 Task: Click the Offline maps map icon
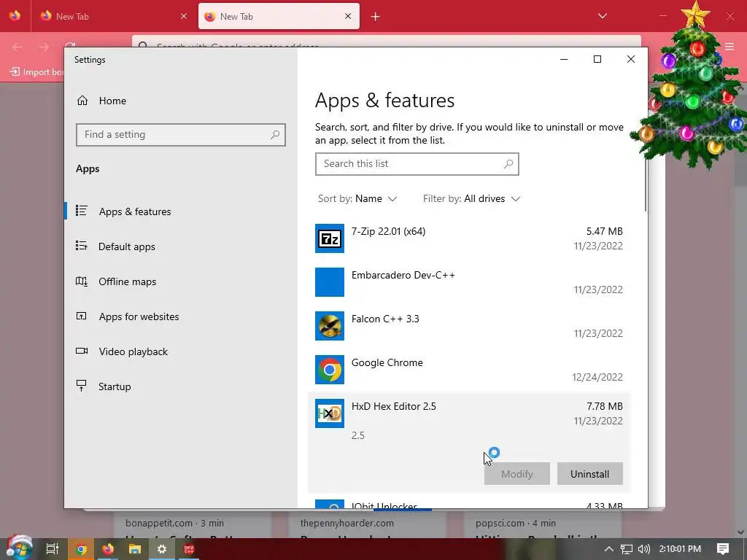82,281
